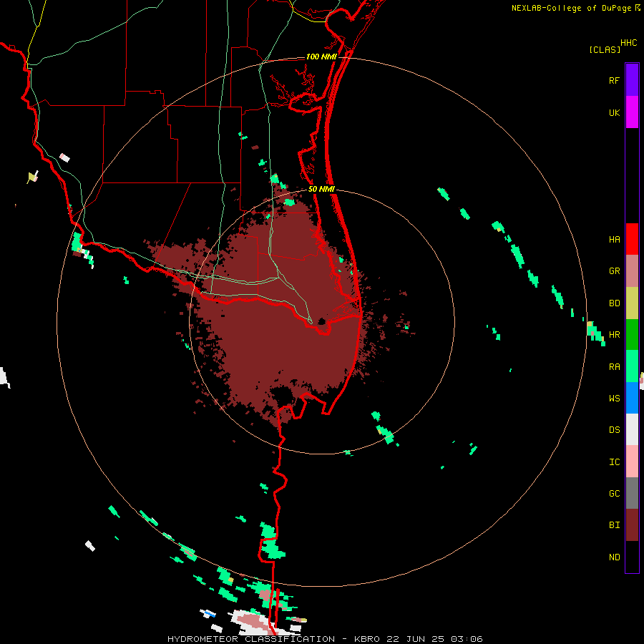Click the dark red BI legend swatch
644x644 pixels.
[x=632, y=525]
